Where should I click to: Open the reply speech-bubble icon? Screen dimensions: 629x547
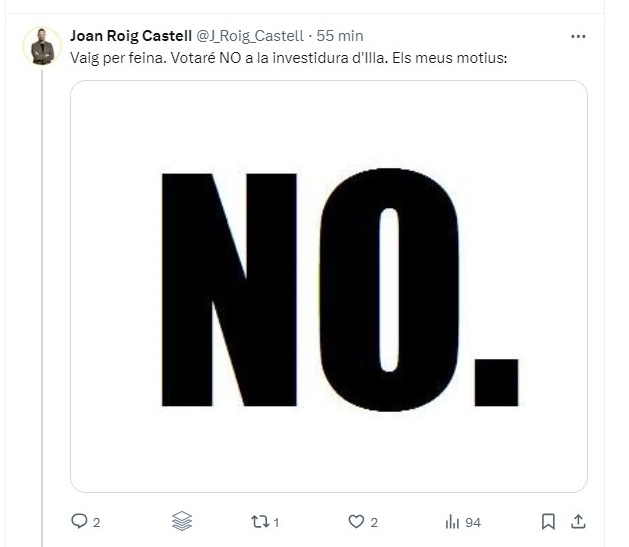(x=79, y=521)
